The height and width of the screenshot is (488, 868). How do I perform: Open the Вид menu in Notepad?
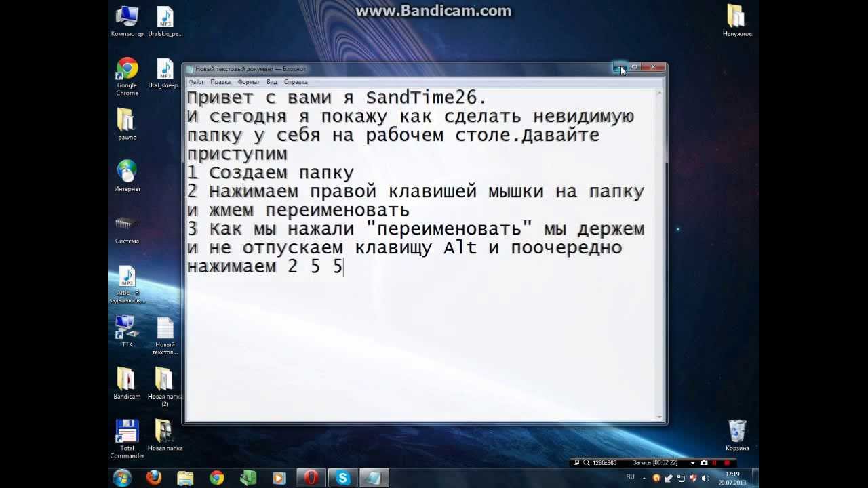(x=272, y=82)
